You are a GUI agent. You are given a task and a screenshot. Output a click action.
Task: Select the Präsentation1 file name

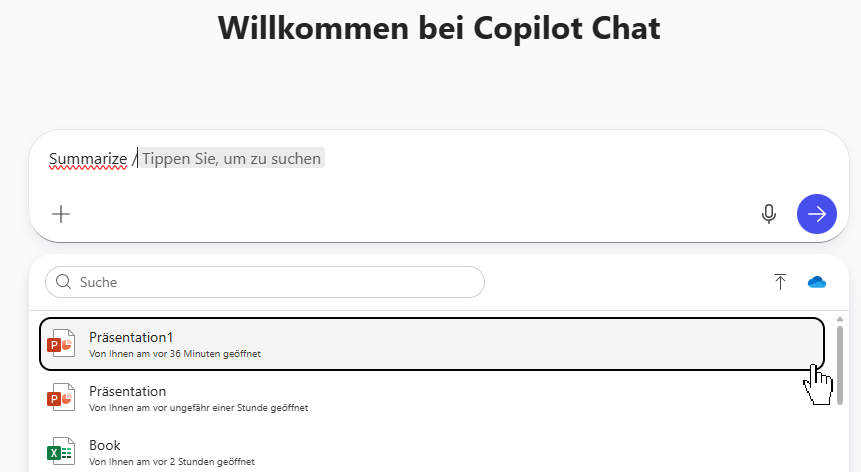pos(131,337)
